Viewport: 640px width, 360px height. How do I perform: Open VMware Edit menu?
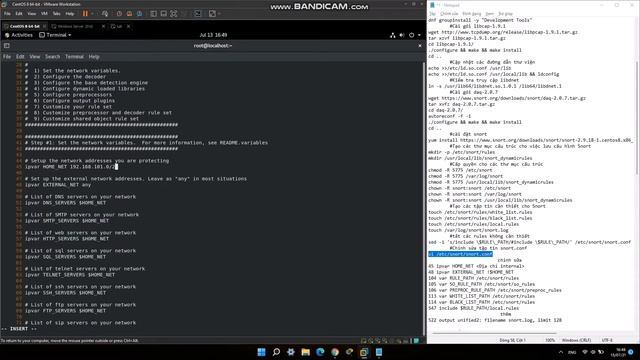[x=19, y=13]
